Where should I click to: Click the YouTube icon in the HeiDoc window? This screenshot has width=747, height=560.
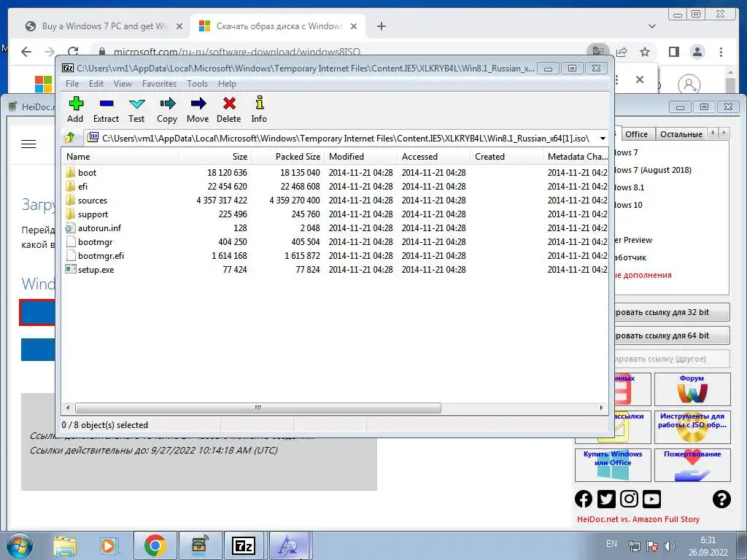pyautogui.click(x=651, y=499)
